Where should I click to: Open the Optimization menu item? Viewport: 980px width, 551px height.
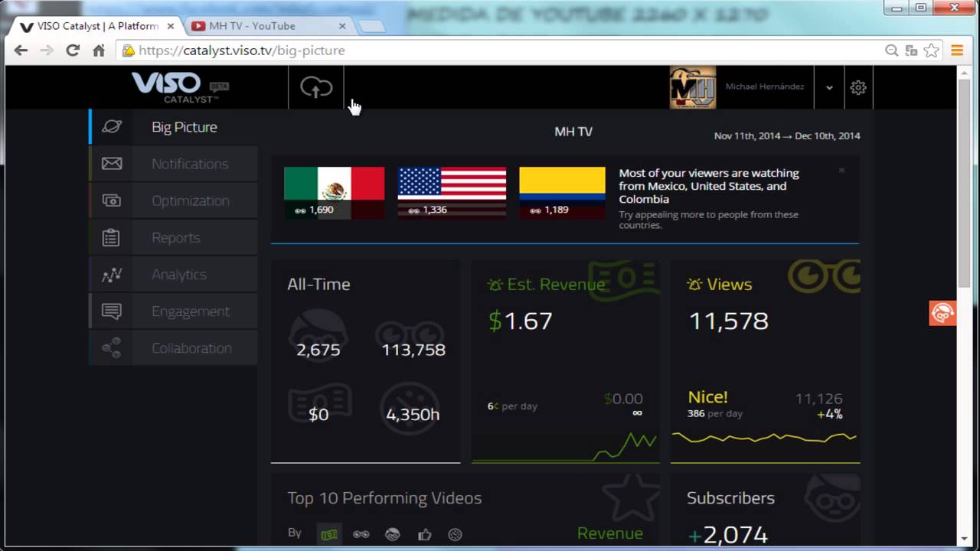click(173, 201)
